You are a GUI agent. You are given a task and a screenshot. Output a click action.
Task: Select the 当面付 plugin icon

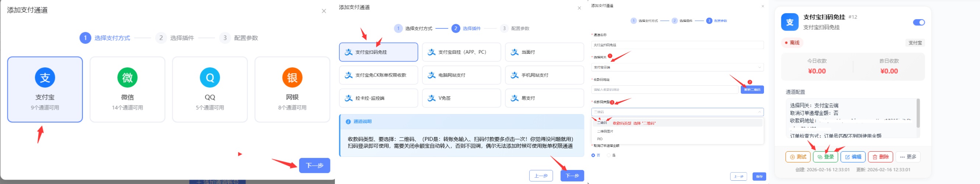(514, 52)
